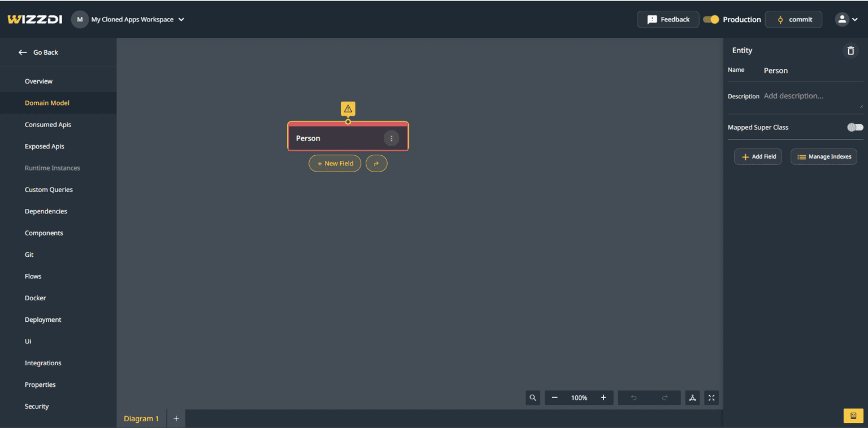This screenshot has height=428, width=868.
Task: Toggle the Production switch
Action: pyautogui.click(x=711, y=19)
